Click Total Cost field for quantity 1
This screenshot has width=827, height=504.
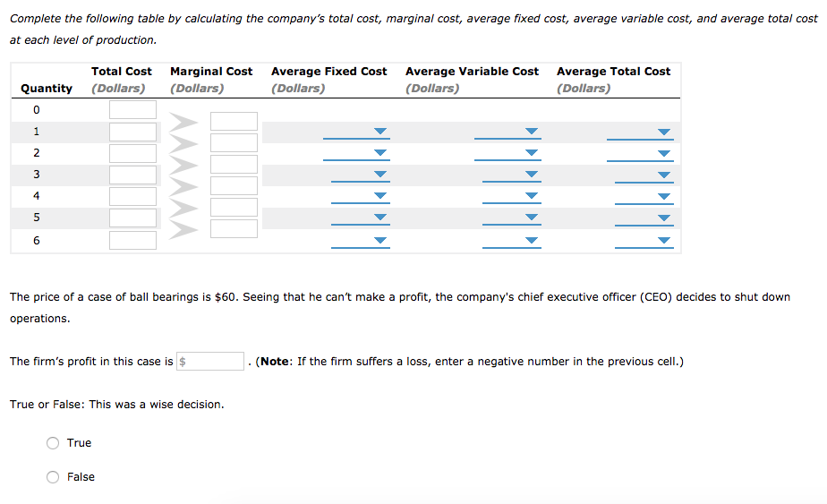coord(132,132)
